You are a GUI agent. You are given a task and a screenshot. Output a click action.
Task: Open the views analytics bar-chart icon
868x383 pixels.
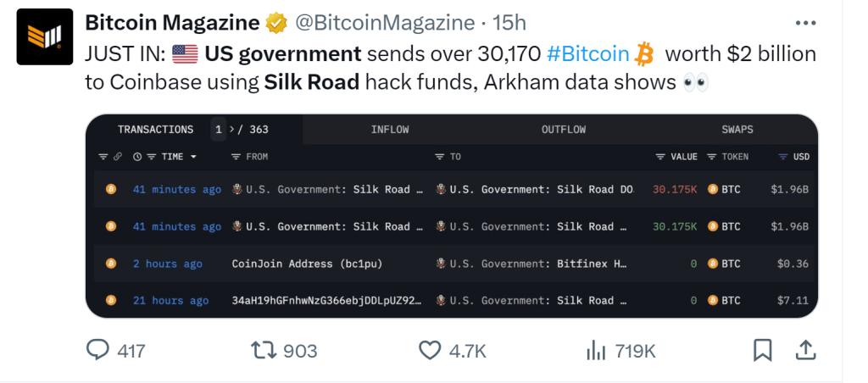click(x=597, y=350)
